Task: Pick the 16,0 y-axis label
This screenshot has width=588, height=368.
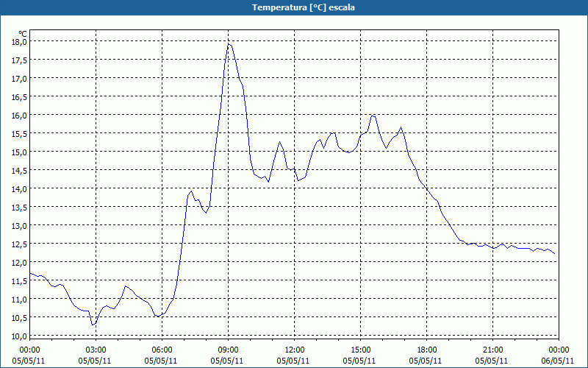Action: point(20,116)
